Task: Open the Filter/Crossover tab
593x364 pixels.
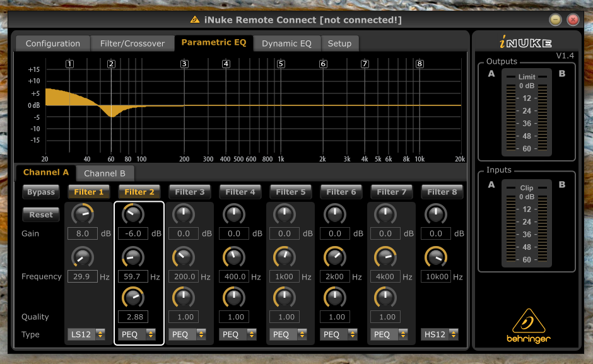Action: pos(132,44)
